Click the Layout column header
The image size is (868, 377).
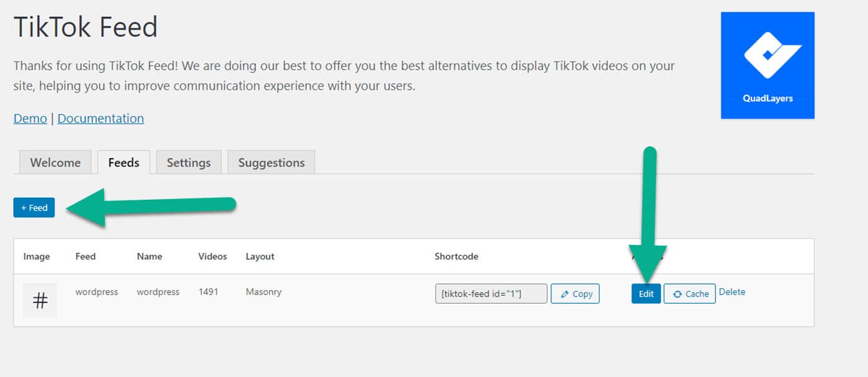coord(260,257)
